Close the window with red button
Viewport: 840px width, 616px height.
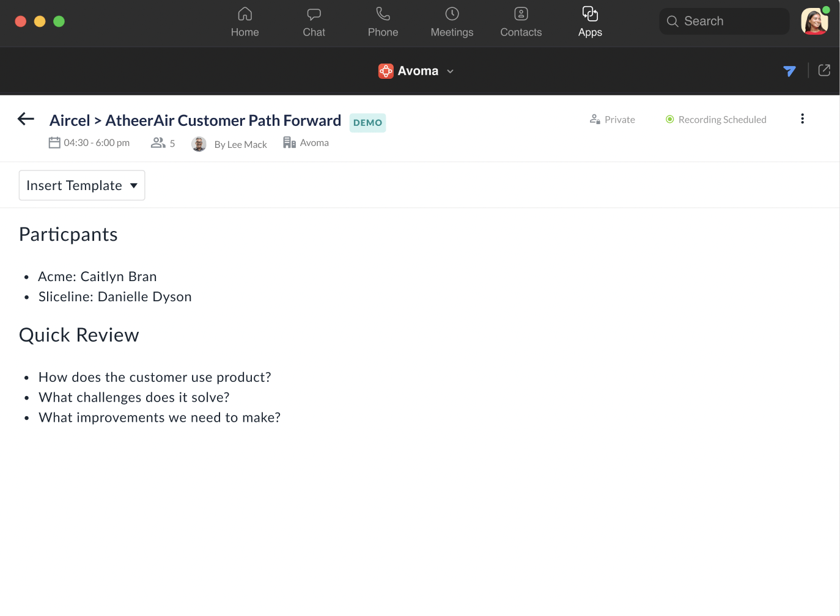pos(20,21)
